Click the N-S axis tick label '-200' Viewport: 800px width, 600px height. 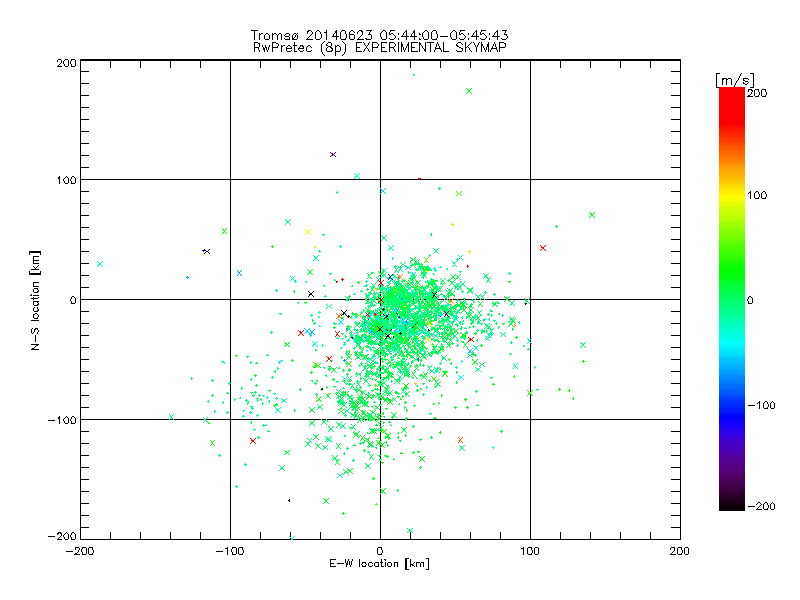click(62, 536)
